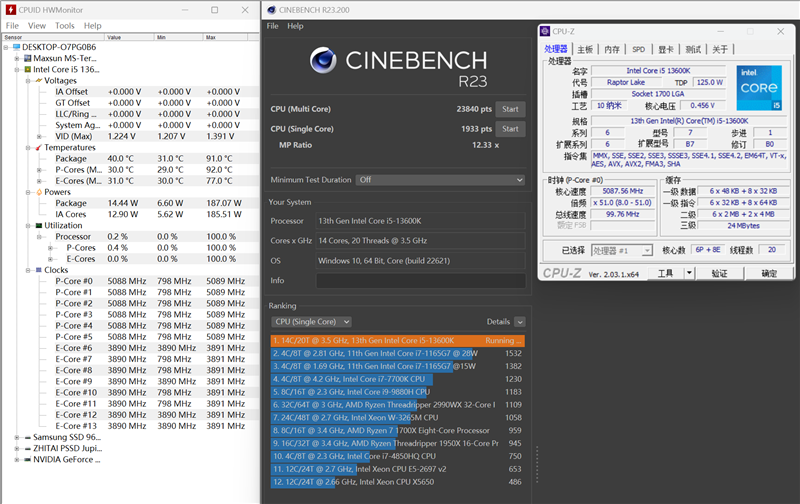Click the HWMonitor app icon in title bar
The image size is (800, 504).
[x=10, y=10]
